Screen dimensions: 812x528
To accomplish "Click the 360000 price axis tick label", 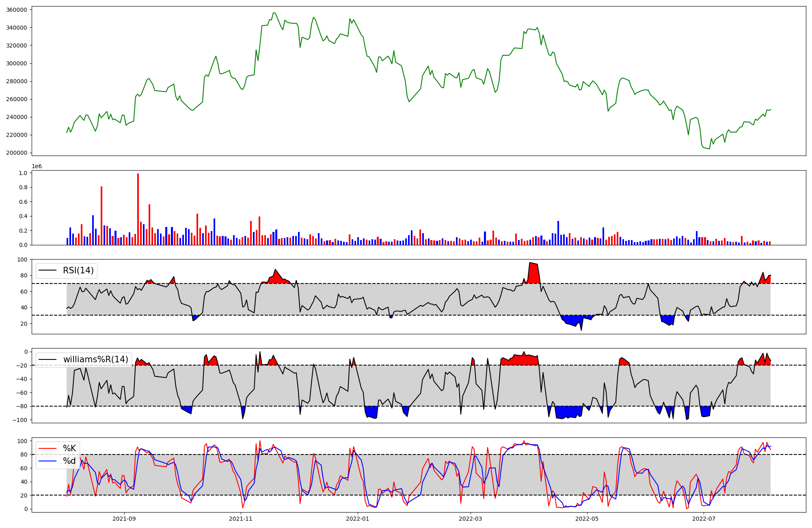I will pos(17,10).
